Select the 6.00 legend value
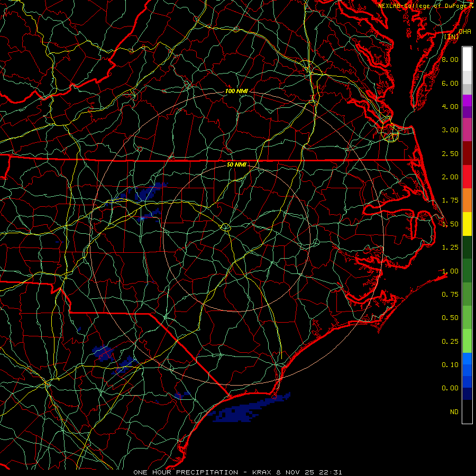 (x=450, y=83)
